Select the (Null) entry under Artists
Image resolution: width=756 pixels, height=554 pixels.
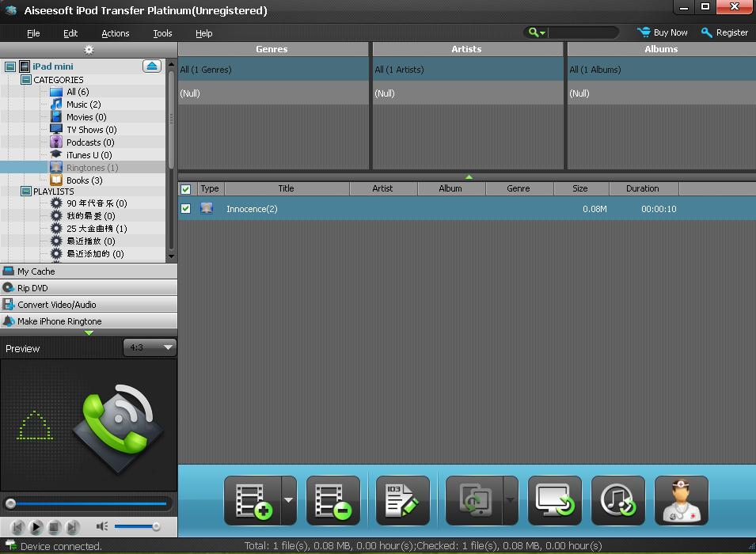click(468, 93)
